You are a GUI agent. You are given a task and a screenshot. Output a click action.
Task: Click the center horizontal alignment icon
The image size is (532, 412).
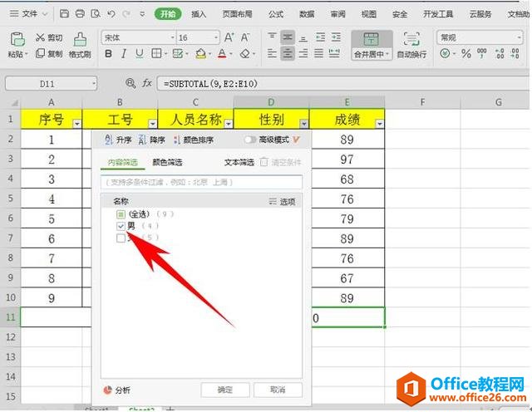(x=288, y=54)
